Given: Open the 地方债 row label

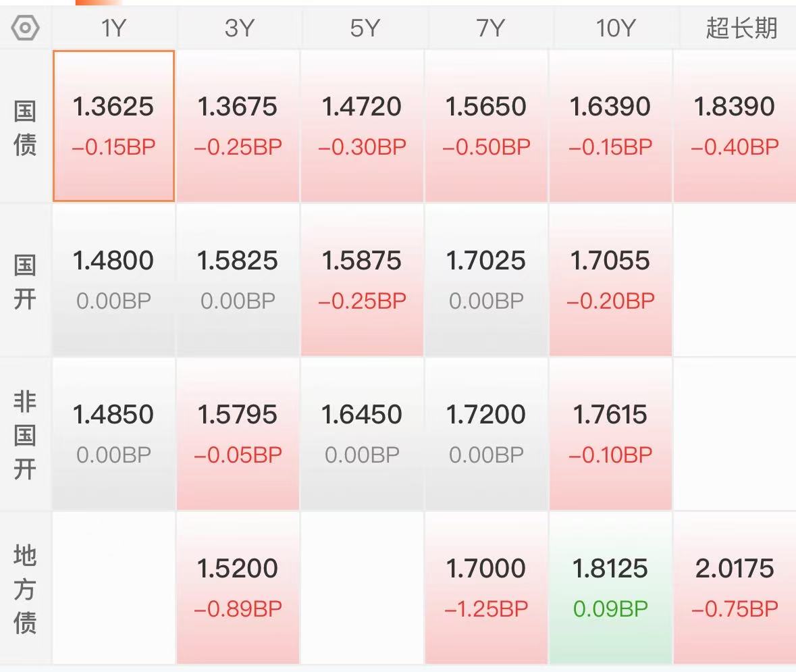Looking at the screenshot, I should coord(25,589).
